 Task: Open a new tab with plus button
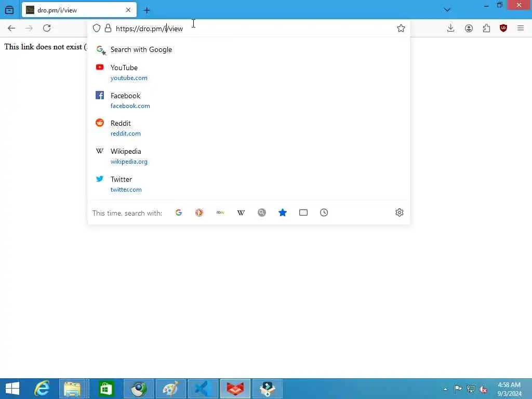147,10
